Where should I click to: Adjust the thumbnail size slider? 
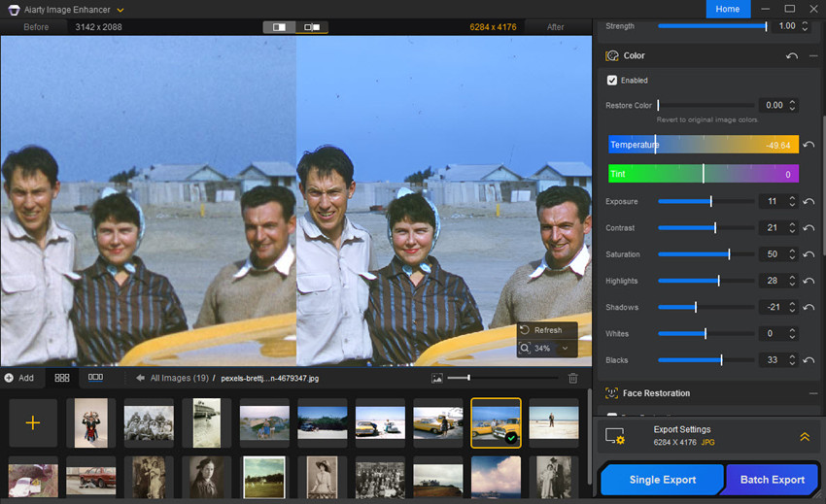(x=502, y=378)
